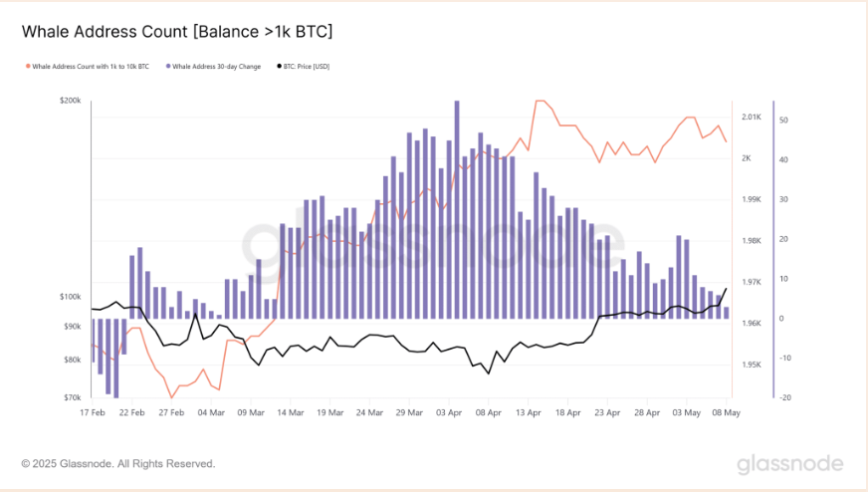Viewport: 868px width, 492px height.
Task: Select the 17 Feb date on the x-axis
Action: pos(91,410)
